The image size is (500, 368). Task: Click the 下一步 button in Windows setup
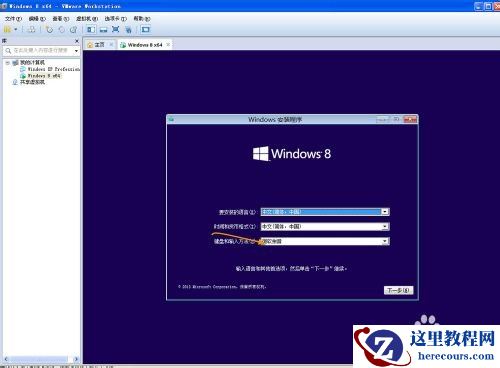[398, 290]
